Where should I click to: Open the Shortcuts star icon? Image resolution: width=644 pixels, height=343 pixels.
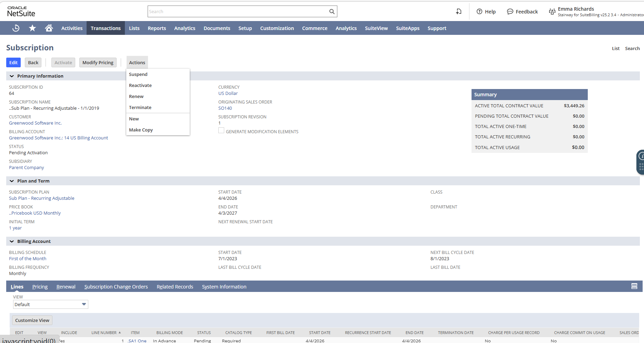[x=32, y=28]
